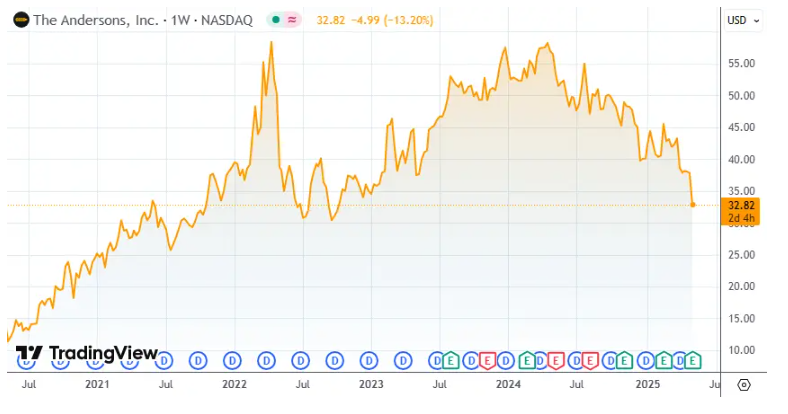
Task: Click the Jul label between 2024 and 2025
Action: tap(576, 384)
